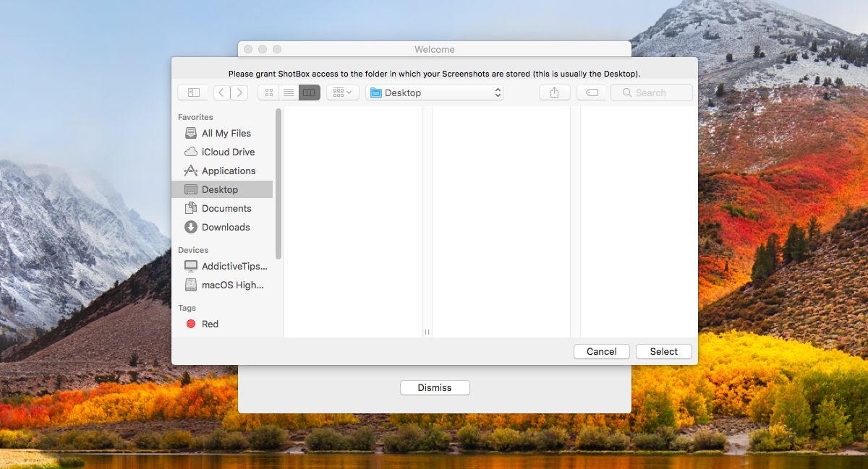Click the Documents icon in sidebar
The width and height of the screenshot is (868, 469).
(191, 208)
